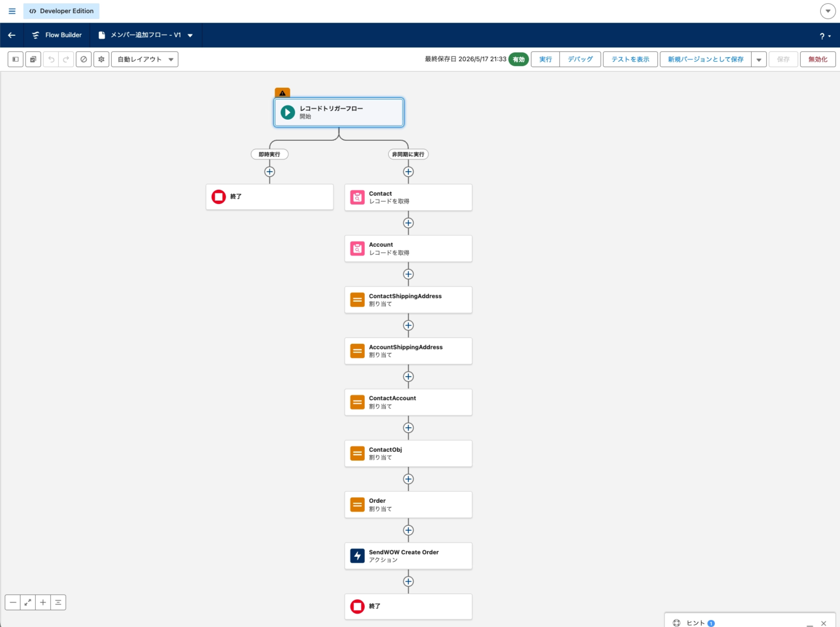Click 新規バージョンとして保存 button
The height and width of the screenshot is (627, 840).
coord(706,59)
